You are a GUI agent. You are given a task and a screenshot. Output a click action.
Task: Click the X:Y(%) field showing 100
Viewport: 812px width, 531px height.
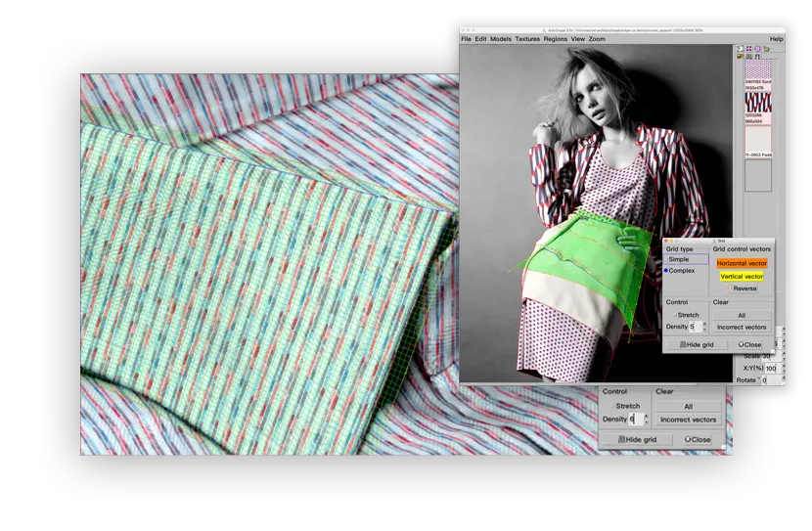(x=772, y=369)
